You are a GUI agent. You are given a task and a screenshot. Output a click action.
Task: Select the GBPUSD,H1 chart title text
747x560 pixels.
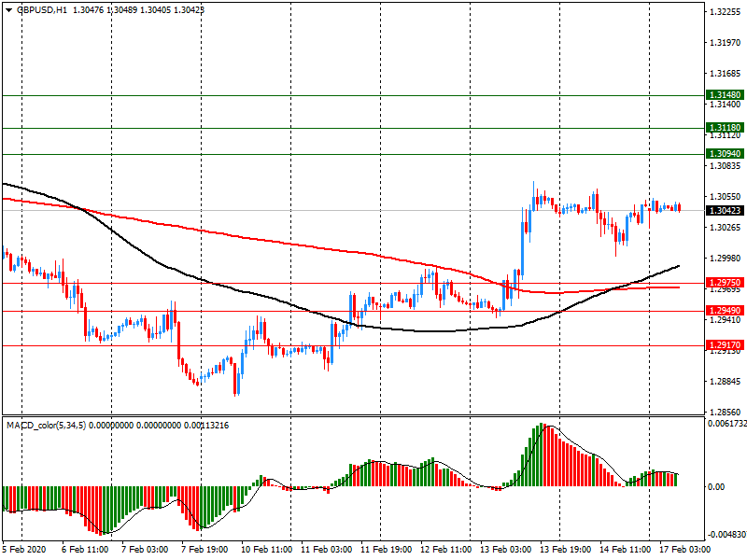(x=42, y=10)
